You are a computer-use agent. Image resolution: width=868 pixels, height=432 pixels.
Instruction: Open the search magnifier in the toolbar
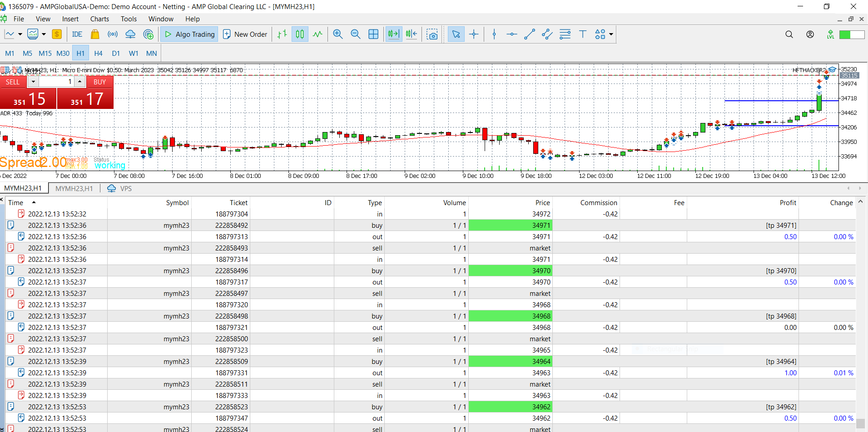pyautogui.click(x=789, y=34)
